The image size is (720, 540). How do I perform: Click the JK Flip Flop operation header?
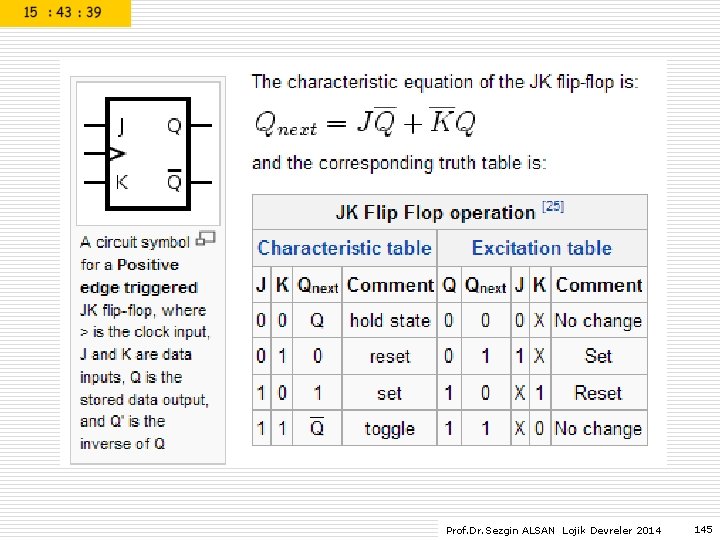point(450,212)
